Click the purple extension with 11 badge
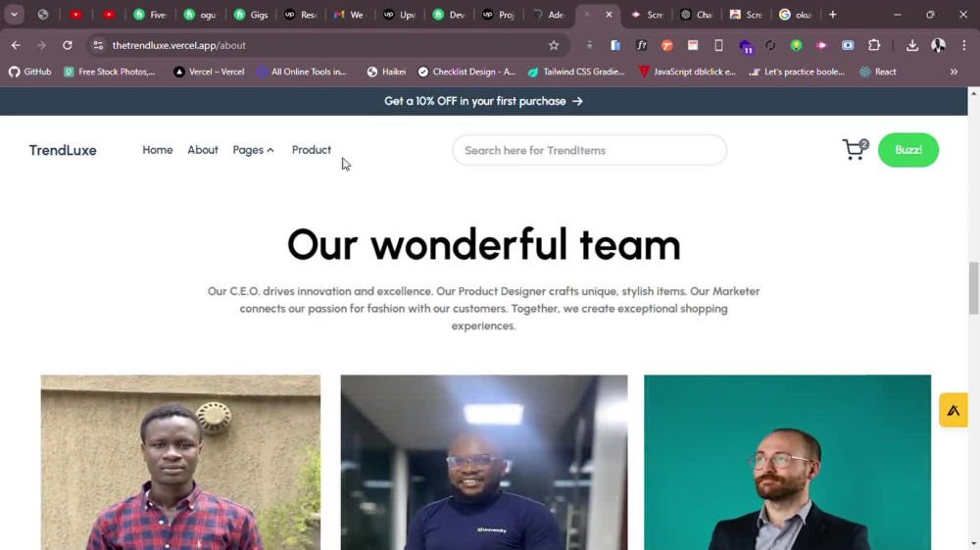Screen dimensions: 980x550 745,46
